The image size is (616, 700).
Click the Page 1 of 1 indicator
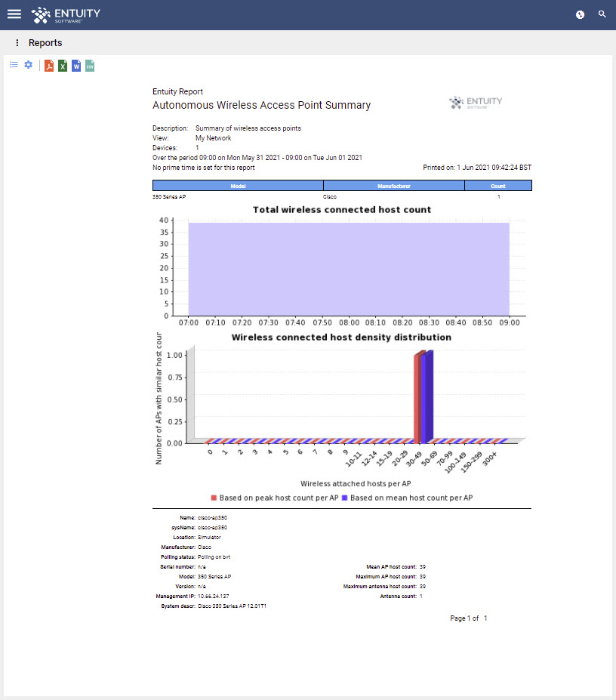(x=468, y=618)
